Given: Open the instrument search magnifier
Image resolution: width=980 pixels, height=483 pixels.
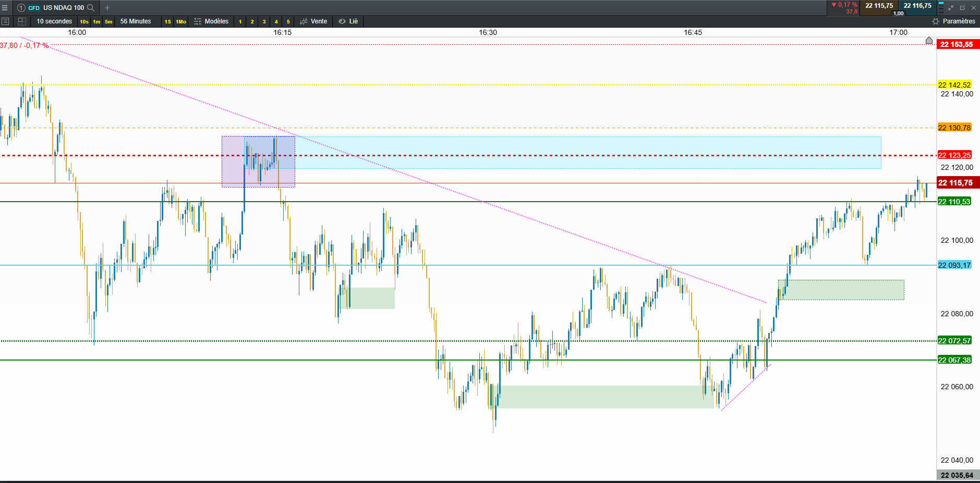Looking at the screenshot, I should pos(91,8).
